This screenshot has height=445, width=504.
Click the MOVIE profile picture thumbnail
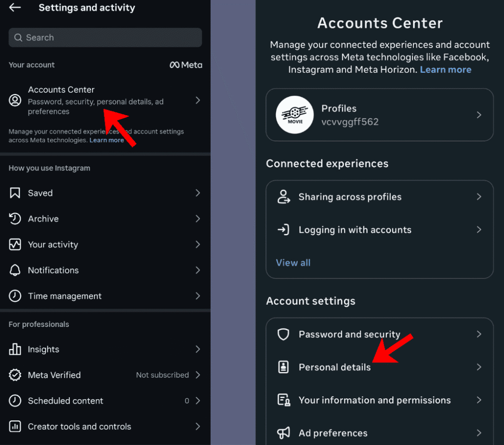point(295,115)
